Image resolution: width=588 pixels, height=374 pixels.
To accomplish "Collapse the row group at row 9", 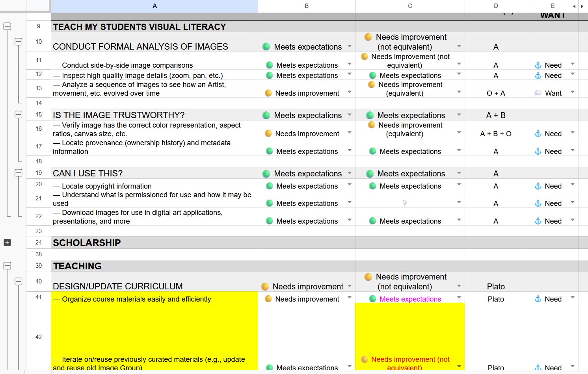I will pyautogui.click(x=7, y=26).
